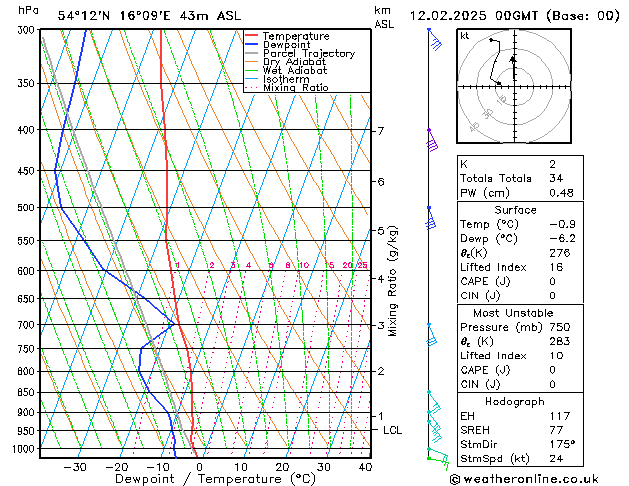
Task: Click the -30 temperature axis label
Action: (x=75, y=467)
